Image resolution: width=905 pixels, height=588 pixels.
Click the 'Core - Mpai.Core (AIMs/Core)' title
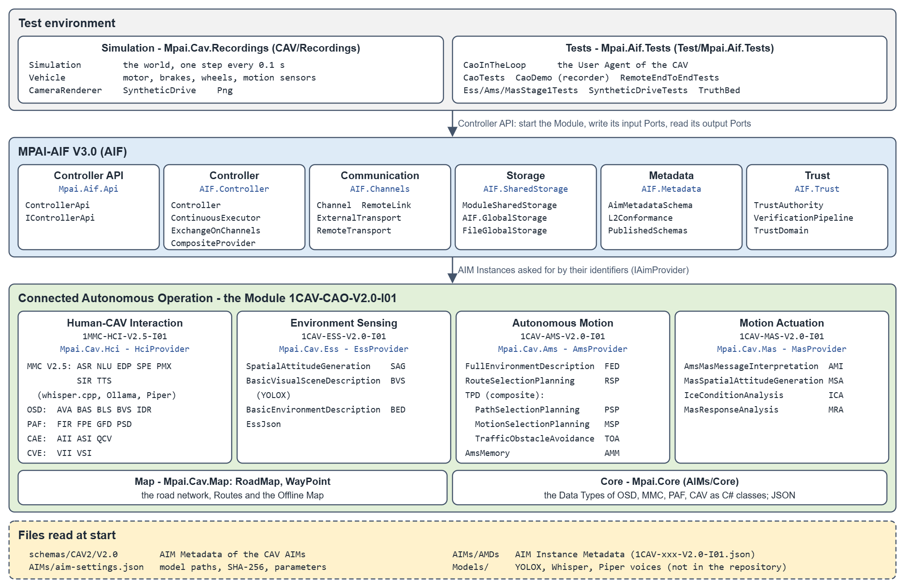click(670, 482)
